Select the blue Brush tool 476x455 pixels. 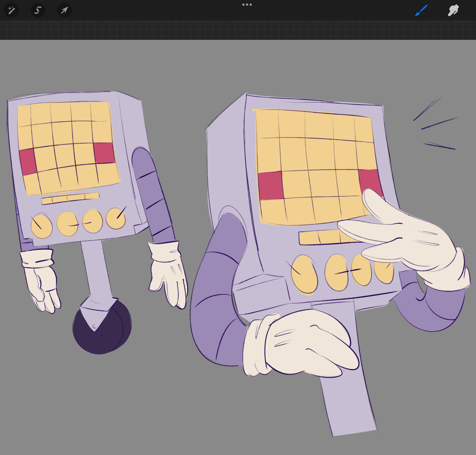click(421, 10)
